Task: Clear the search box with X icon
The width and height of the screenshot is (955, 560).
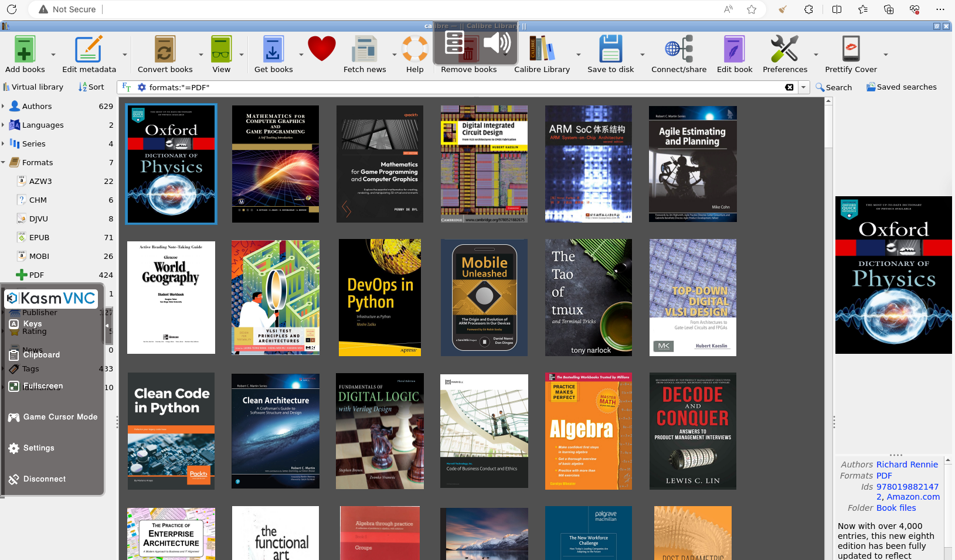Action: 789,87
